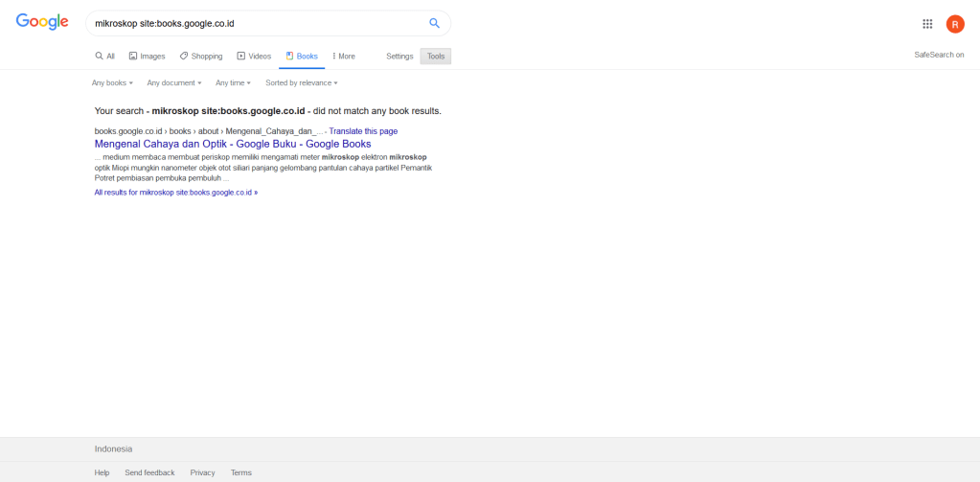The height and width of the screenshot is (482, 980).
Task: Click inside the search query box
Action: pyautogui.click(x=254, y=23)
